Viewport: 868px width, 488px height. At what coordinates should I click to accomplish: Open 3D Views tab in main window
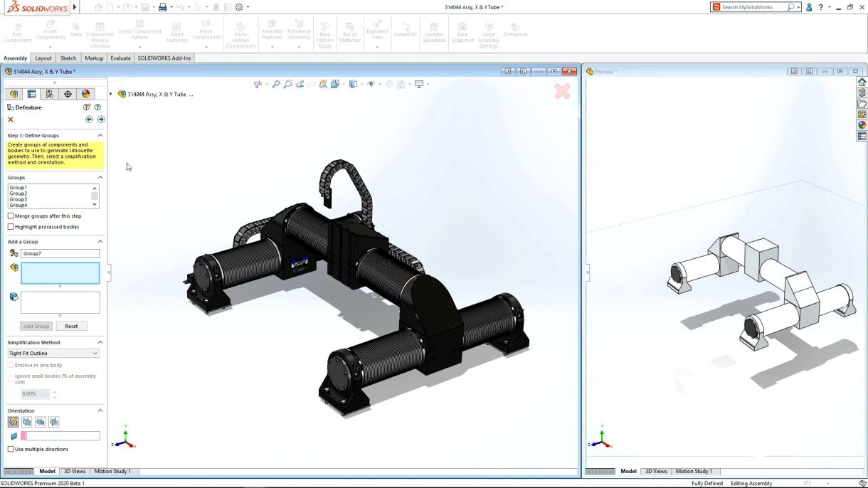(75, 471)
